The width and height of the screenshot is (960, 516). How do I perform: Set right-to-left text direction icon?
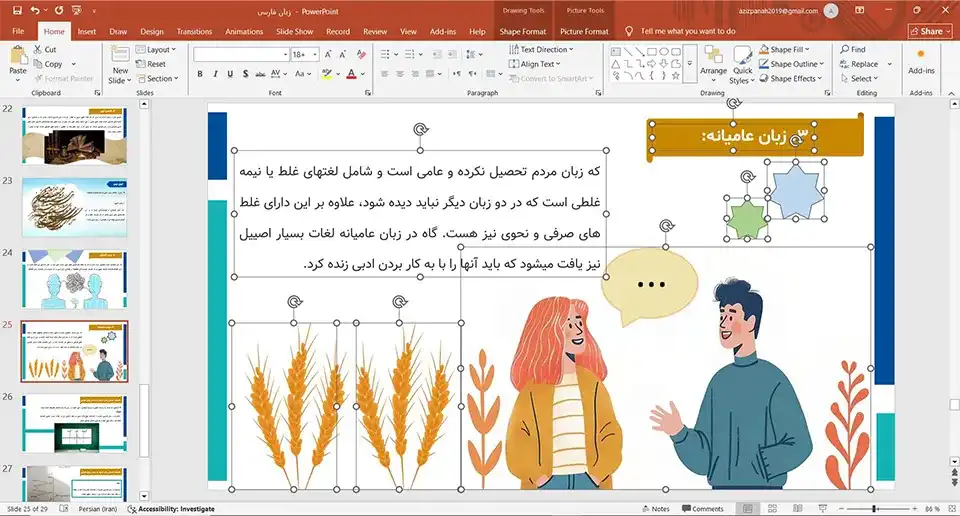(x=472, y=74)
